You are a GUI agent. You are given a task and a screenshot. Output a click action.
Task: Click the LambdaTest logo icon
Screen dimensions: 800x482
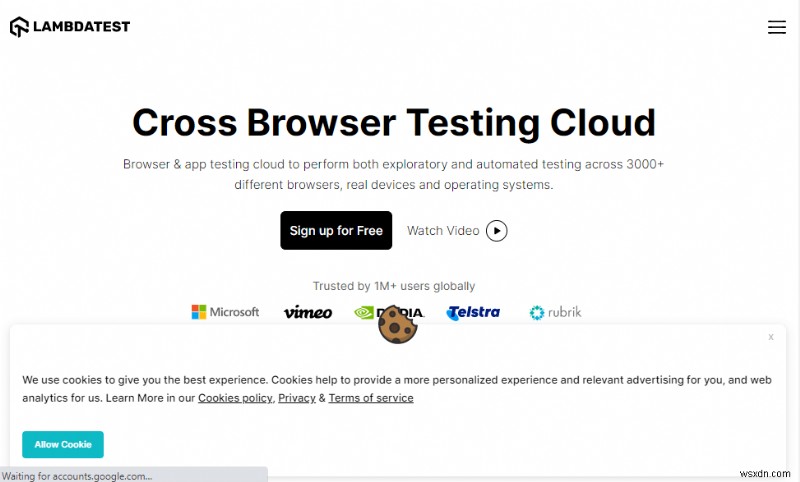click(x=19, y=27)
